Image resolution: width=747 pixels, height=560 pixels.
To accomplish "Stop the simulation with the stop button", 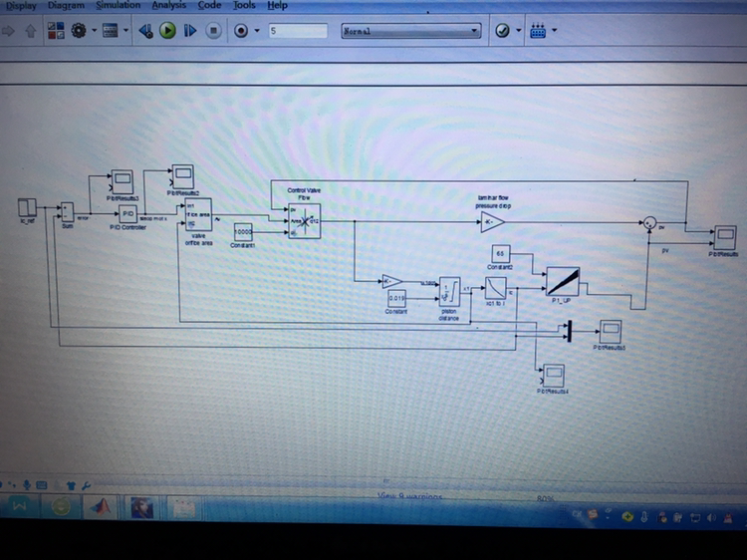I will (x=213, y=31).
